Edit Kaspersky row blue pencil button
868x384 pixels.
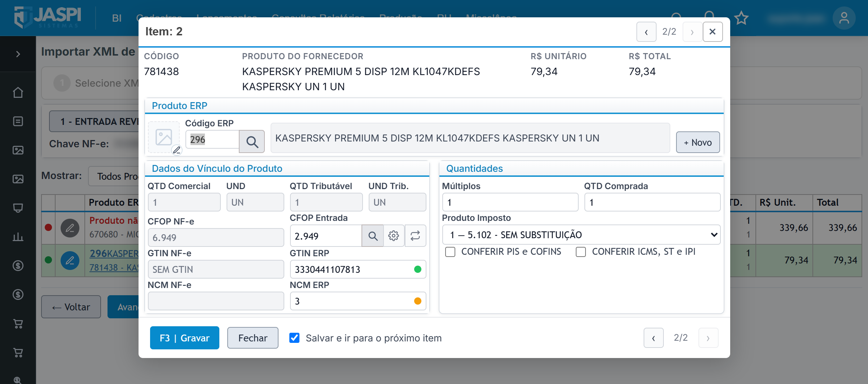click(70, 260)
